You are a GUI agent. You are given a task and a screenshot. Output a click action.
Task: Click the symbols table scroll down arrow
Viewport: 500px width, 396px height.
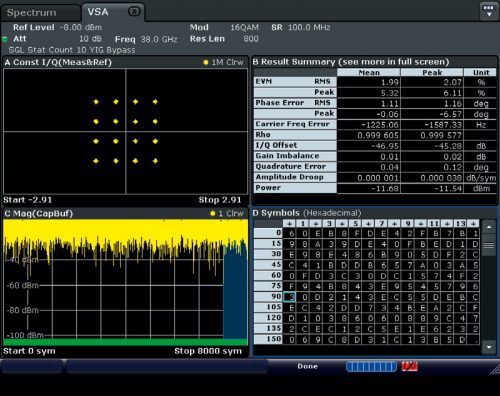(x=489, y=347)
